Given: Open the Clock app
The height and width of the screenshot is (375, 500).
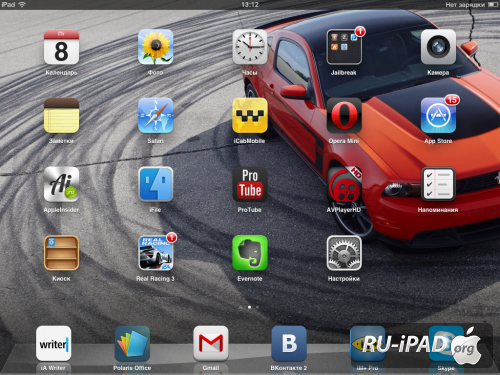Looking at the screenshot, I should pos(250,47).
